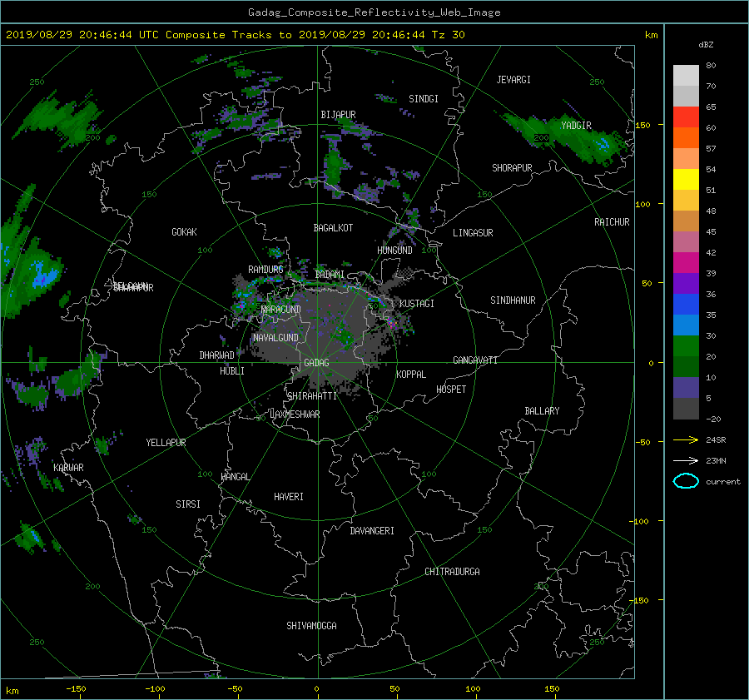The height and width of the screenshot is (700, 749).
Task: Click the KARWAR city label
Action: point(68,468)
